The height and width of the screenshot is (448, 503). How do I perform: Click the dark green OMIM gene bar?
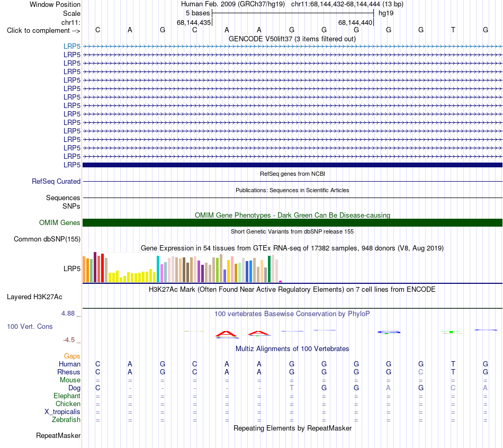(292, 223)
